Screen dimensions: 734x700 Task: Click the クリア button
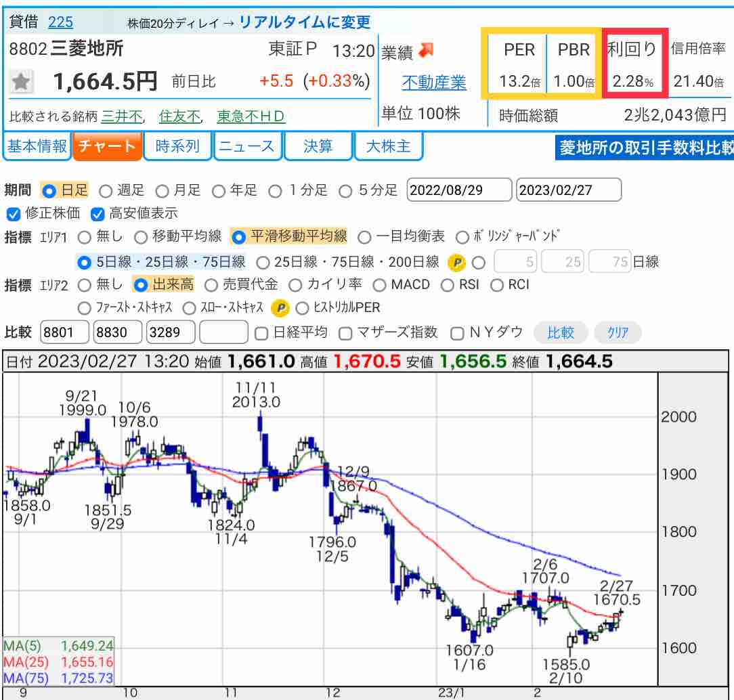click(618, 332)
